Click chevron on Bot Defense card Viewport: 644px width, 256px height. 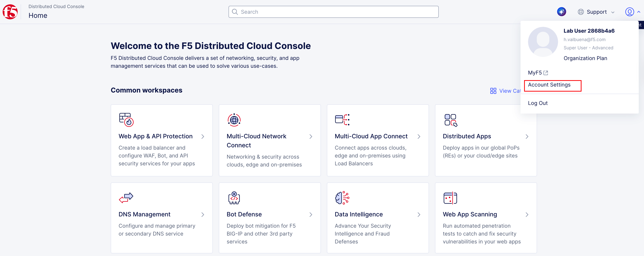point(311,215)
